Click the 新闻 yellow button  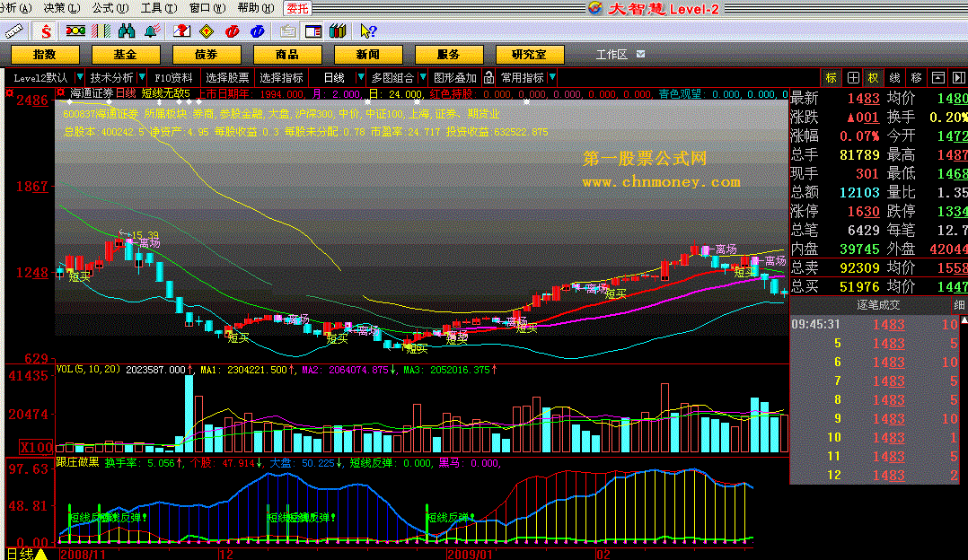tap(368, 54)
